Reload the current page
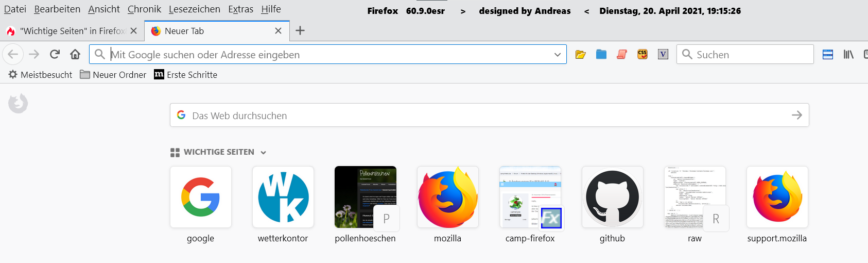 coord(55,54)
